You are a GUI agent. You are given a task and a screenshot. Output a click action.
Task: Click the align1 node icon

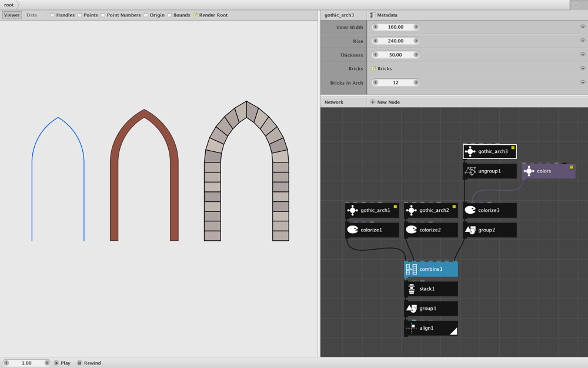pos(412,328)
